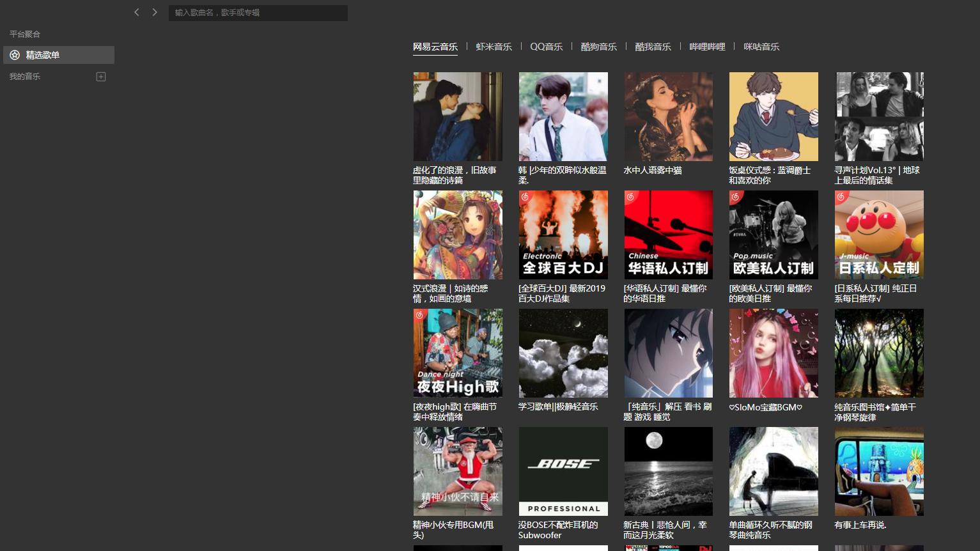Viewport: 980px width, 551px height.
Task: Open the 咪咕音乐 tab
Action: [x=762, y=47]
